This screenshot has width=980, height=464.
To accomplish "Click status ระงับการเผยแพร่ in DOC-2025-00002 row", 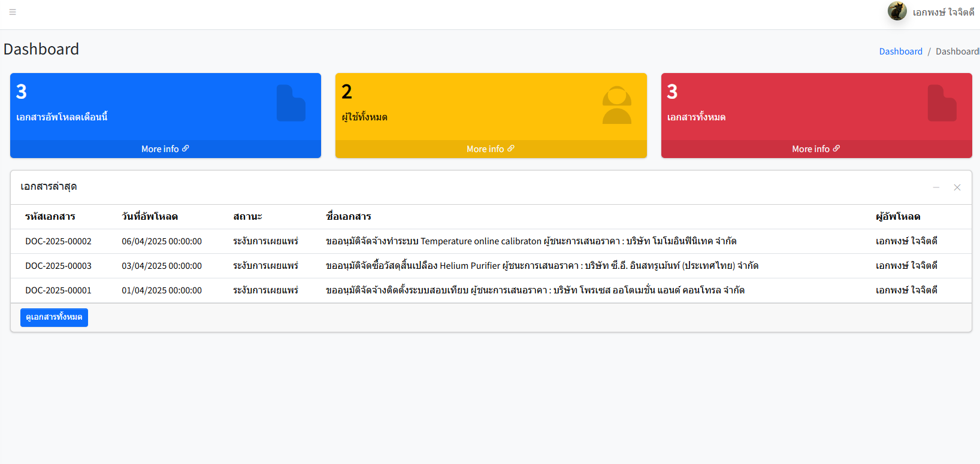I will pyautogui.click(x=265, y=241).
